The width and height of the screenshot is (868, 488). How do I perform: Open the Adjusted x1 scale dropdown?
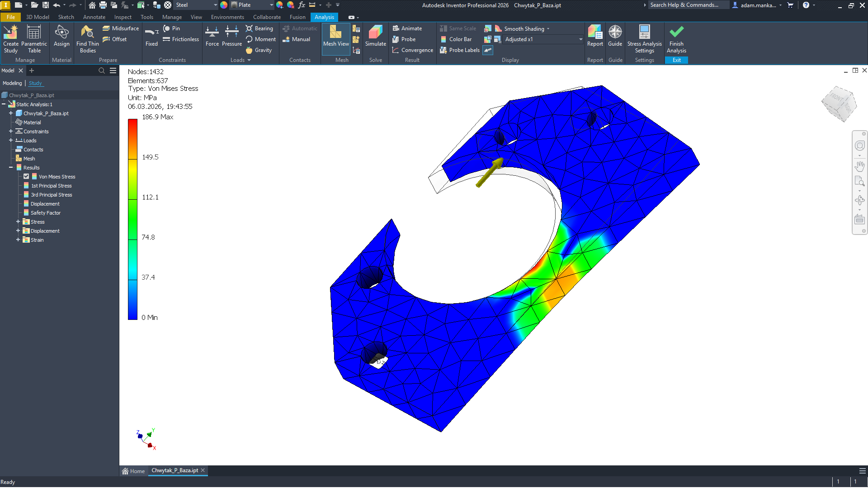pyautogui.click(x=580, y=39)
